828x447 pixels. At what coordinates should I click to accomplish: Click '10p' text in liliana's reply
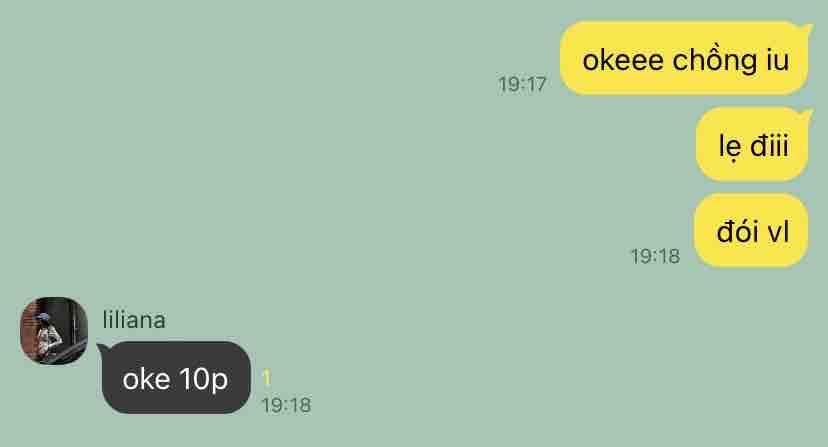click(203, 379)
